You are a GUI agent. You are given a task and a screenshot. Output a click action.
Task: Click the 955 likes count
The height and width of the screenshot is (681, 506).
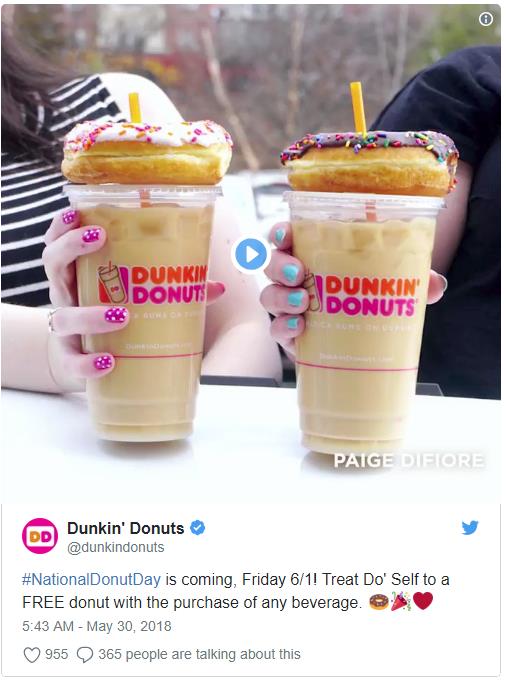tap(56, 654)
